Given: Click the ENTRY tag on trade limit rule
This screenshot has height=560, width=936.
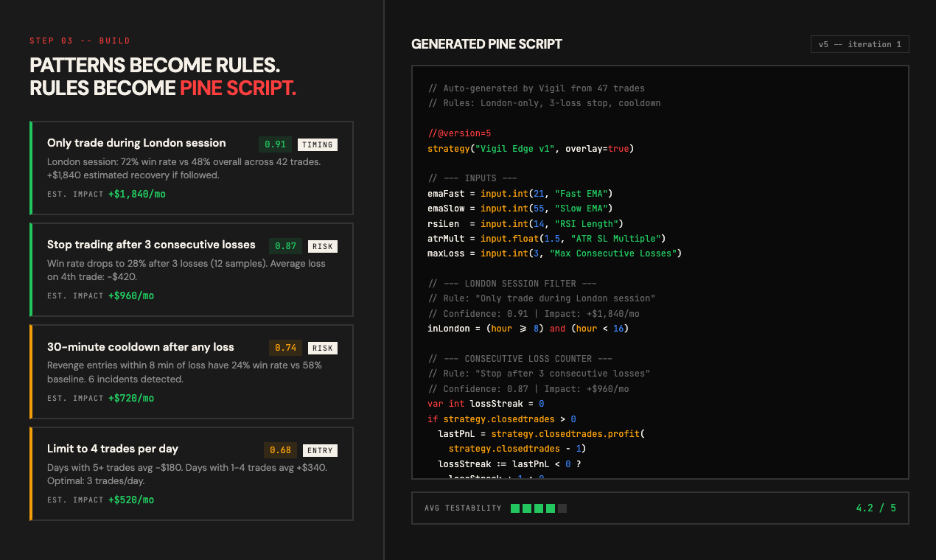Looking at the screenshot, I should [x=321, y=450].
